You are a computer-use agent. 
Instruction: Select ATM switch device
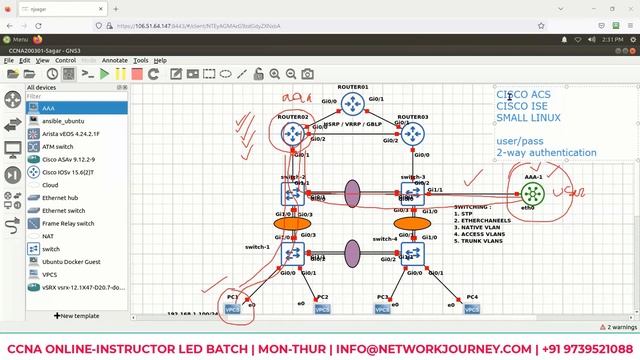[x=77, y=147]
